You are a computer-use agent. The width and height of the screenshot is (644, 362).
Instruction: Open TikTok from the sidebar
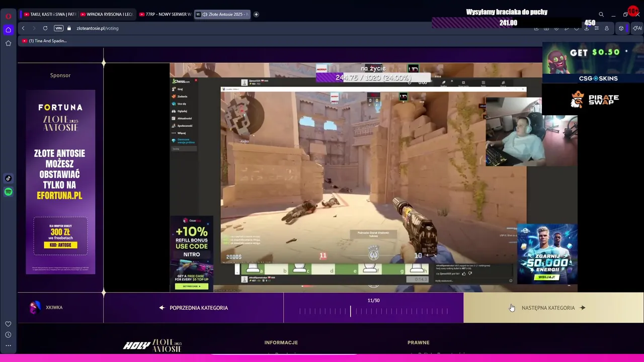point(8,178)
